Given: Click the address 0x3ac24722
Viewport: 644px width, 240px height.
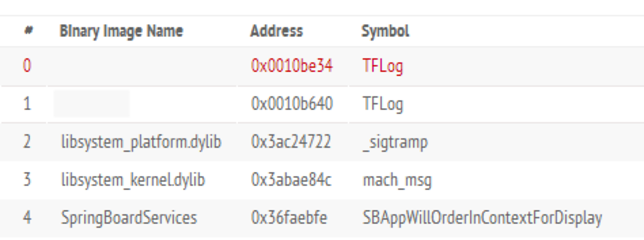Looking at the screenshot, I should [x=291, y=142].
